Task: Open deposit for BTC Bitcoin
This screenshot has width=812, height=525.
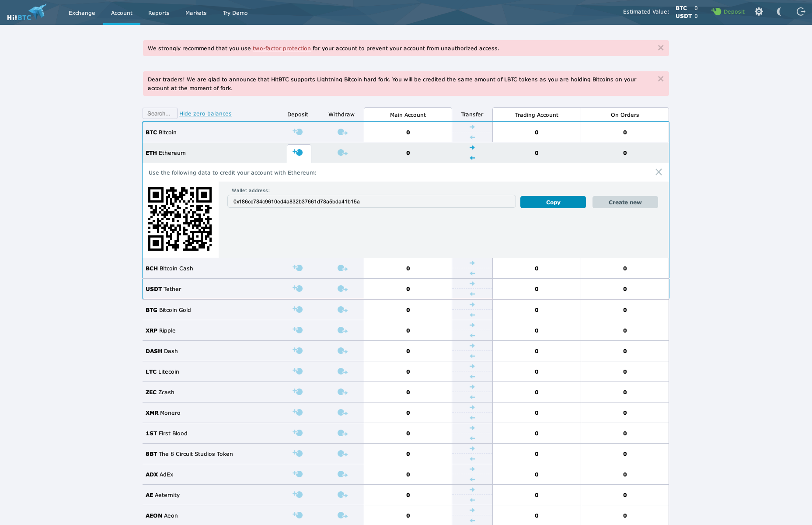Action: tap(298, 132)
